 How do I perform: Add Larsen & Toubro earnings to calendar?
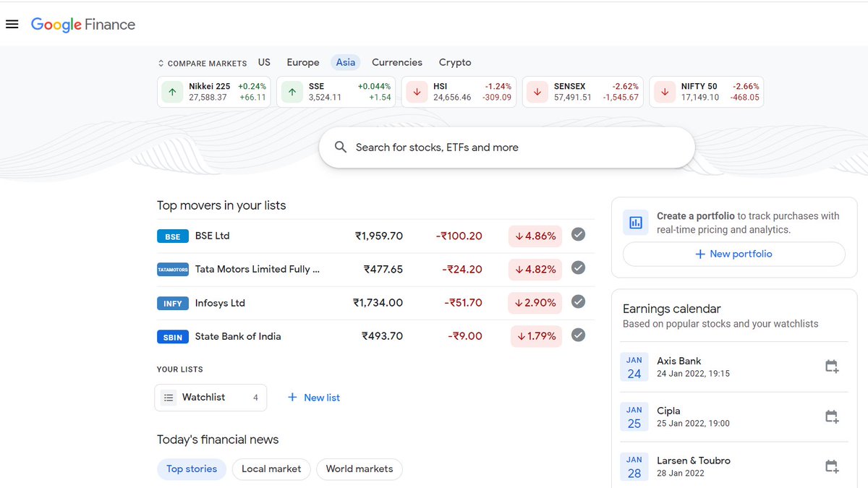point(832,466)
